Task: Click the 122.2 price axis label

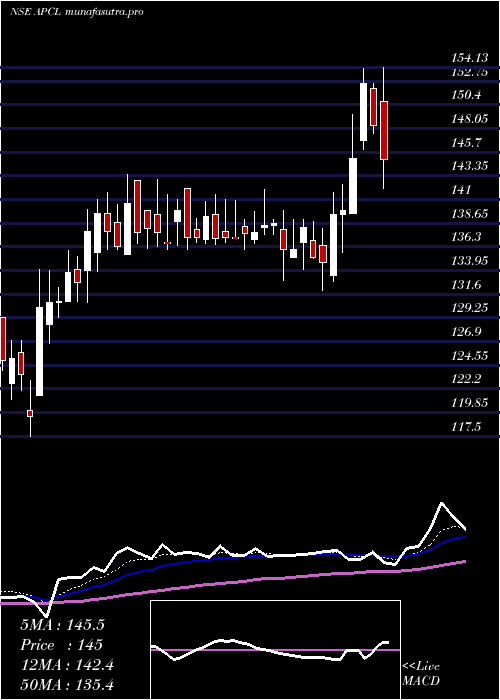Action: [x=466, y=379]
